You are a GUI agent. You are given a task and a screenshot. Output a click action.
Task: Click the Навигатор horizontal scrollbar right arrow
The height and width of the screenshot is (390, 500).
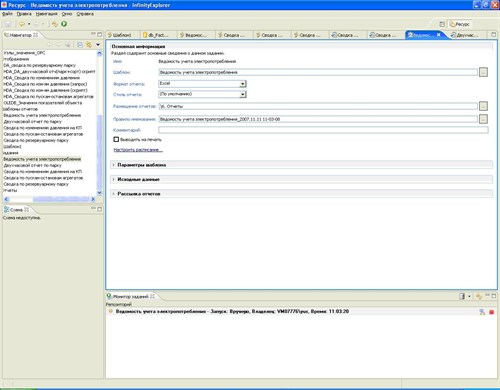pos(93,199)
